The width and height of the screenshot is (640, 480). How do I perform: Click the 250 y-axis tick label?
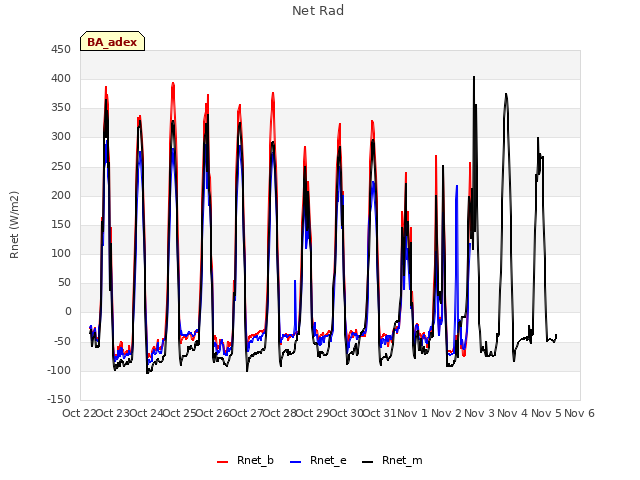tap(61, 167)
